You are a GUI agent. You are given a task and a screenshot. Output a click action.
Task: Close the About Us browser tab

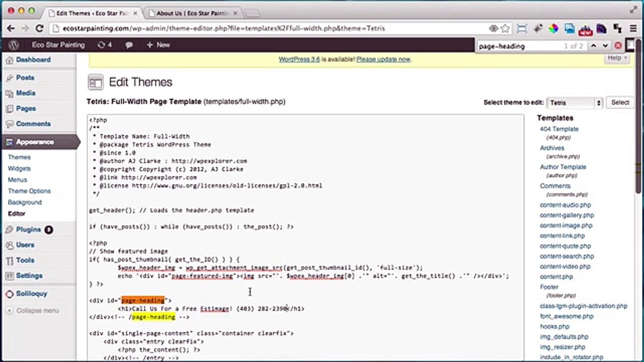pos(235,14)
